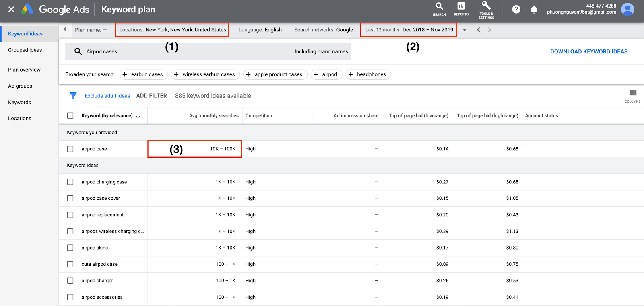Screen dimensions: 644x306
Task: Sort by Keyword (by relevance) column header
Action: pyautogui.click(x=111, y=116)
